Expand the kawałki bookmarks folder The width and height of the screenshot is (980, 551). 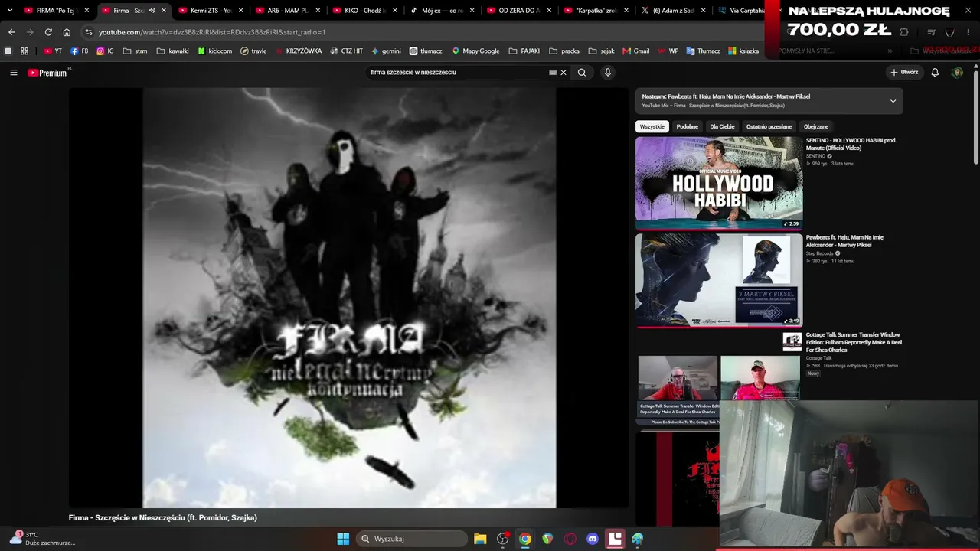(x=172, y=51)
